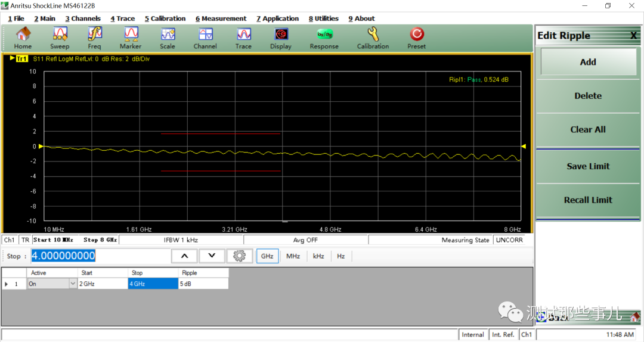The image size is (644, 342).
Task: Open the 7 Application menu
Action: pyautogui.click(x=278, y=18)
